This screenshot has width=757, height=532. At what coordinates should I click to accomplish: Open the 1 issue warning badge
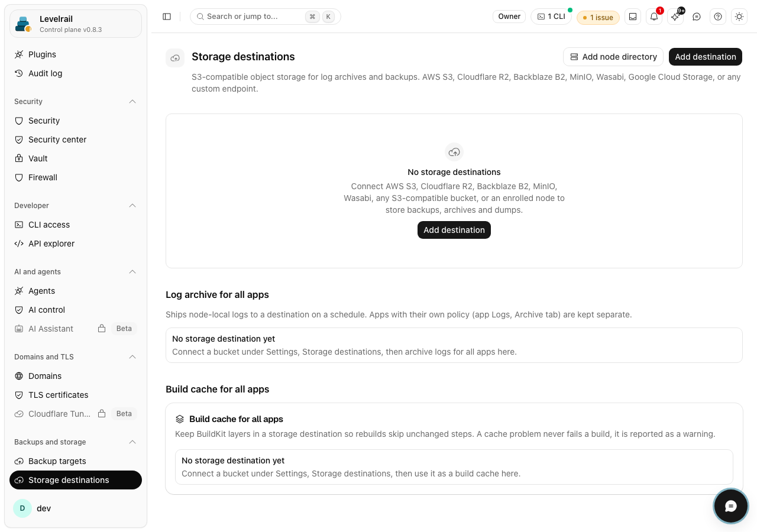coord(598,18)
